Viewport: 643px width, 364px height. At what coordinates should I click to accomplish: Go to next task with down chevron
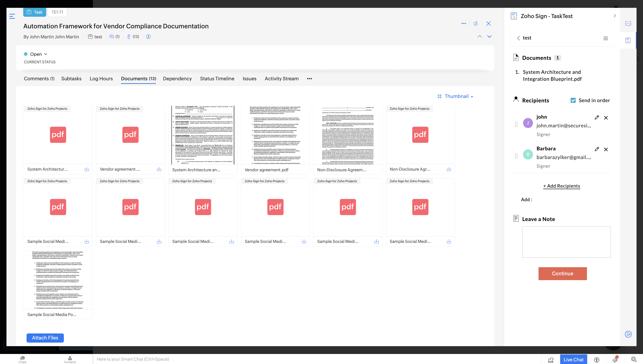(x=489, y=37)
